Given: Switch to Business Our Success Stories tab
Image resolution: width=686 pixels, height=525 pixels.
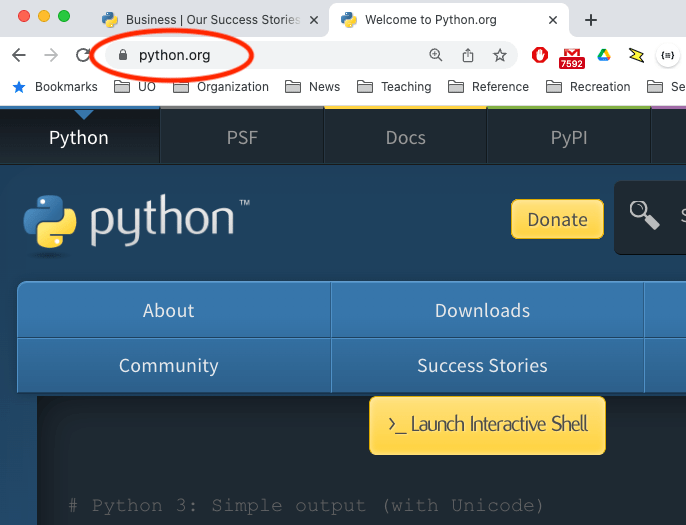Looking at the screenshot, I should 210,20.
